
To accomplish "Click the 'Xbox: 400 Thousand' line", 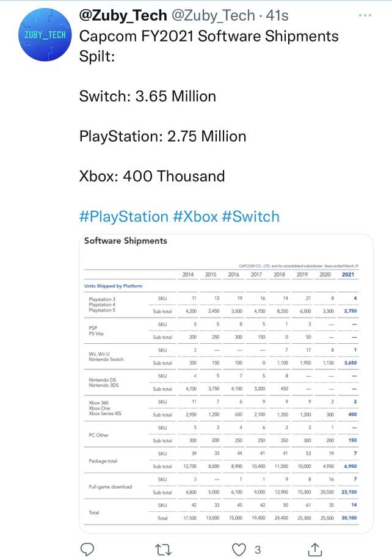I will pyautogui.click(x=152, y=176).
